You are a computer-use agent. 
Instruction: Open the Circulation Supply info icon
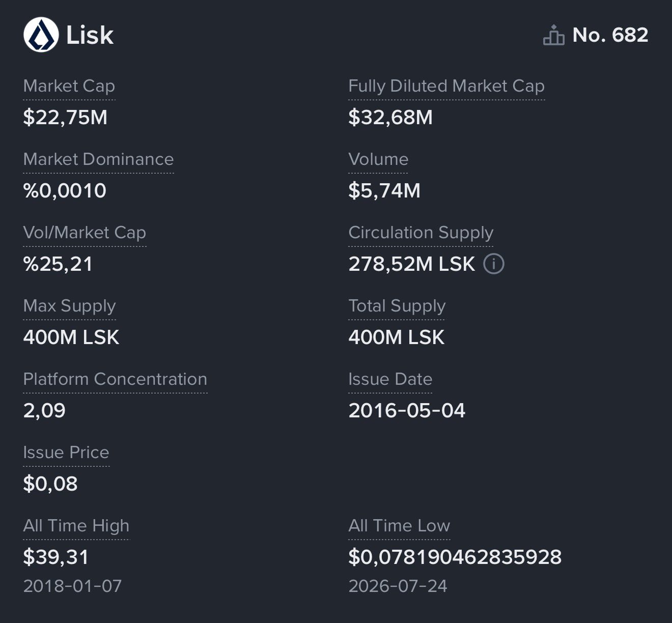pos(493,264)
